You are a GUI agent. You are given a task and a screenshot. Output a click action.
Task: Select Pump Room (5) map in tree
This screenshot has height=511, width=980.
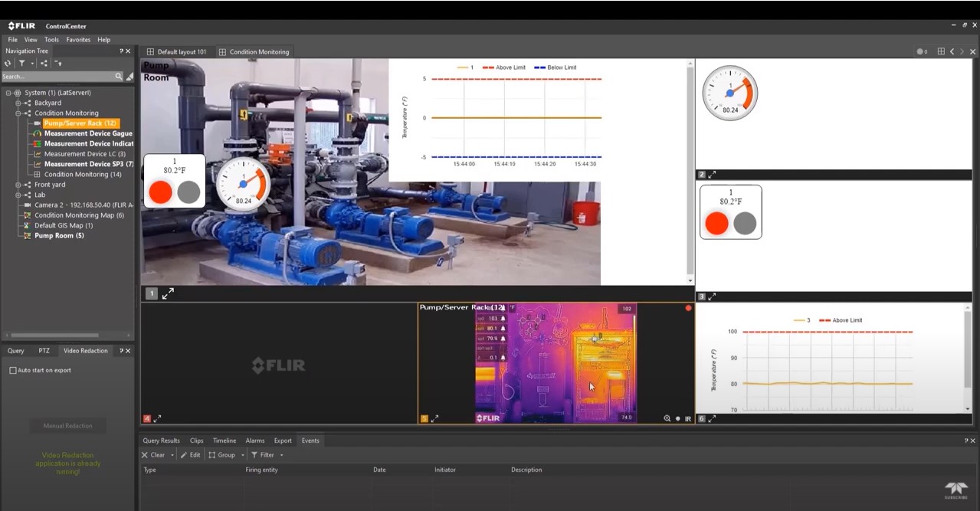click(x=59, y=235)
